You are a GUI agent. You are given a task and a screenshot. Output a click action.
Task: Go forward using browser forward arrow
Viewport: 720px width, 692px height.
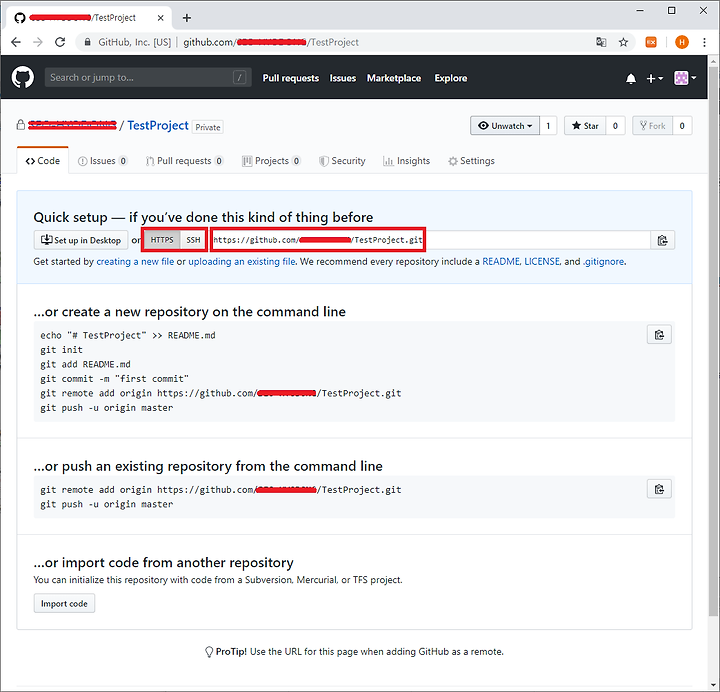38,42
